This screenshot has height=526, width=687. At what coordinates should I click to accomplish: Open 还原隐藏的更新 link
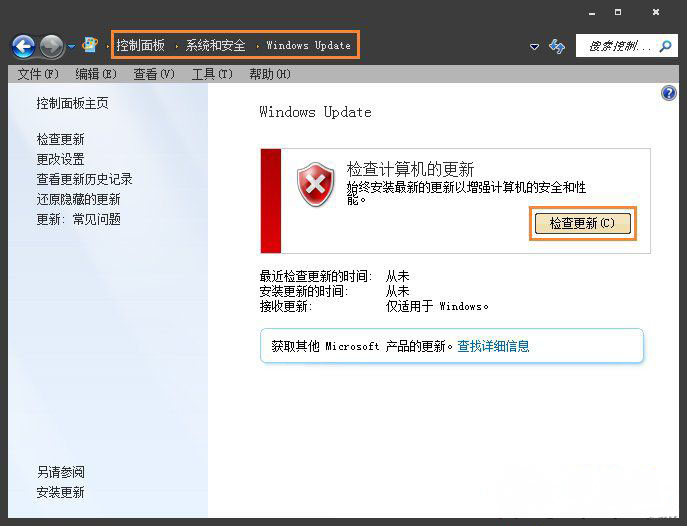(78, 199)
